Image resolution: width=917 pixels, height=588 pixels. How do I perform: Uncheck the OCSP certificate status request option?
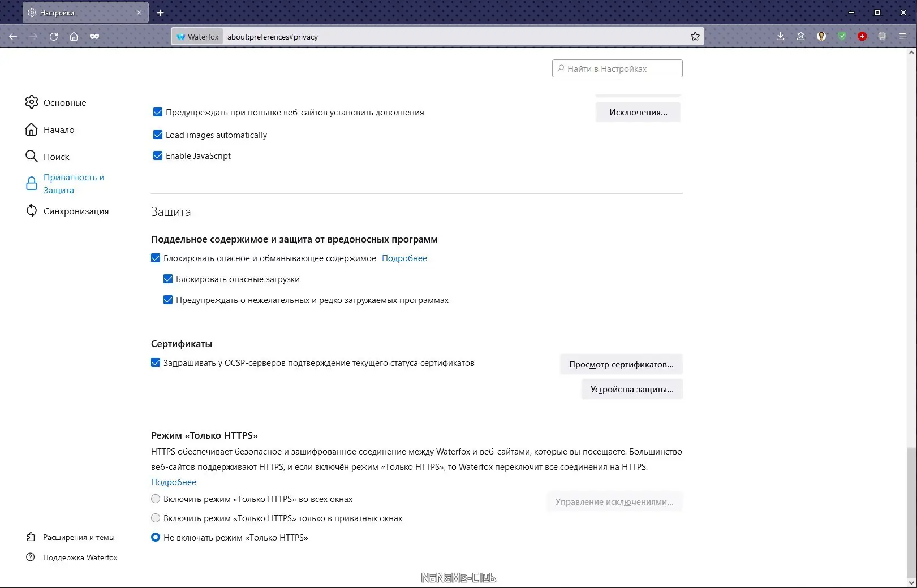coord(156,362)
